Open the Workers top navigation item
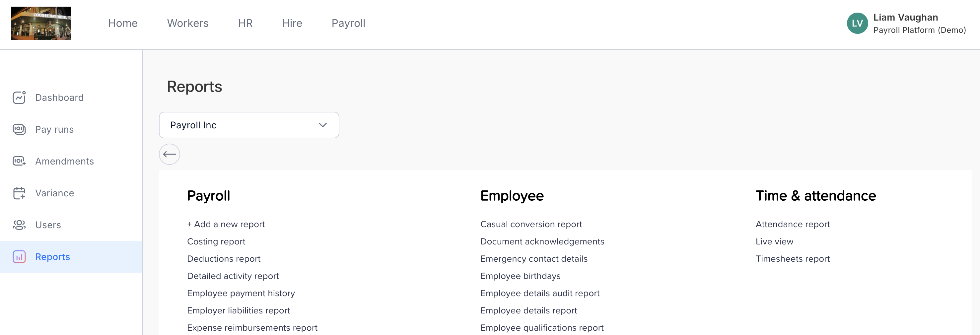 coord(187,23)
